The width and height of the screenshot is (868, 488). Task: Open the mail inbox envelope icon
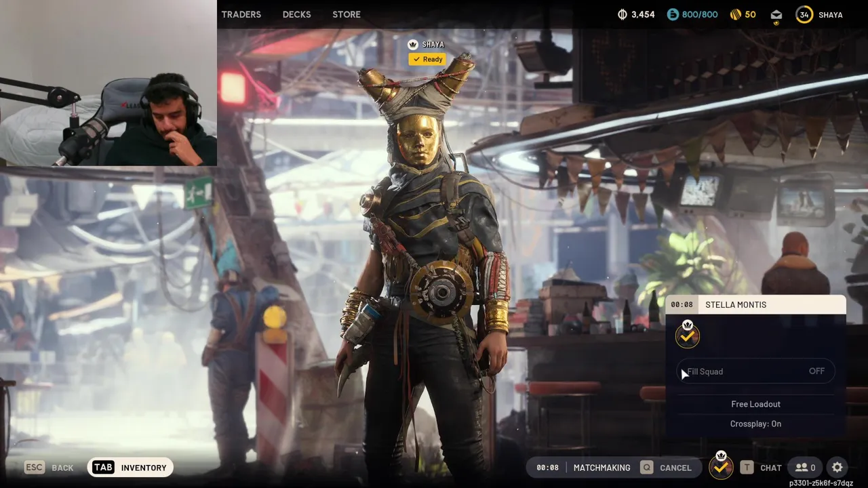point(776,14)
